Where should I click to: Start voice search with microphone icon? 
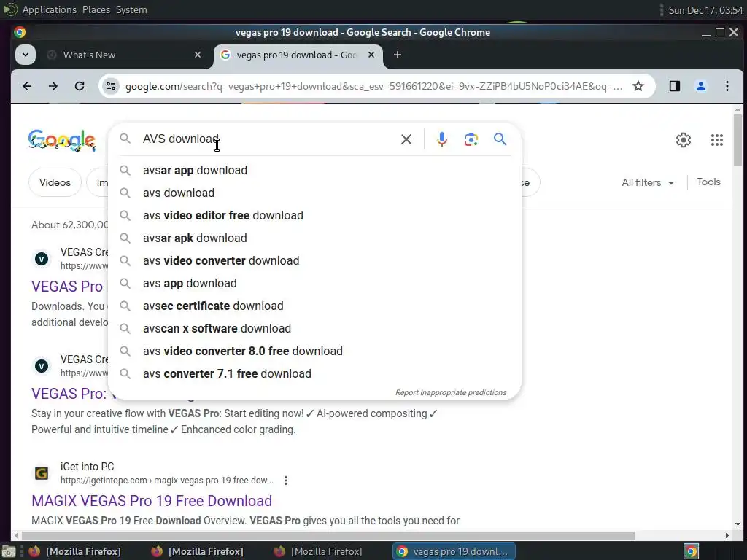[x=442, y=139]
